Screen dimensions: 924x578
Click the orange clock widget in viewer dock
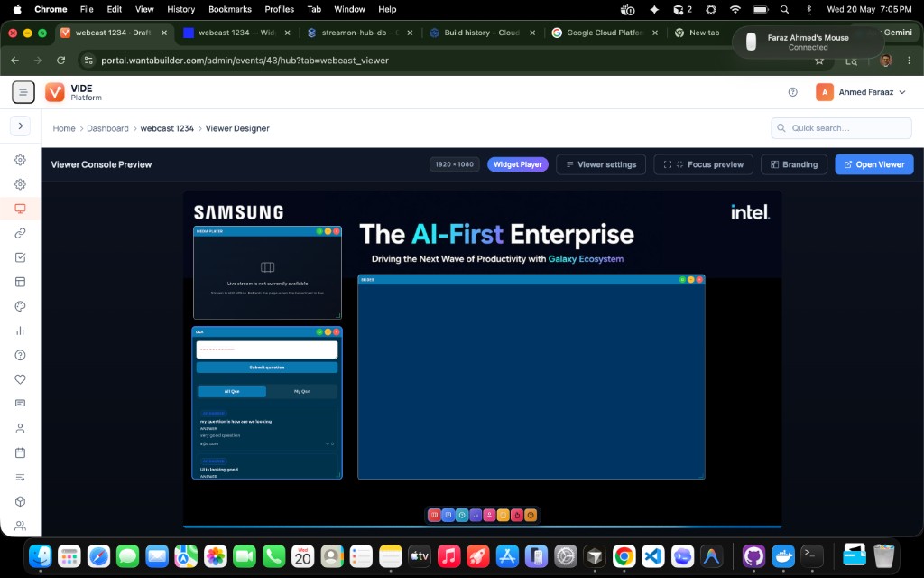coord(531,515)
